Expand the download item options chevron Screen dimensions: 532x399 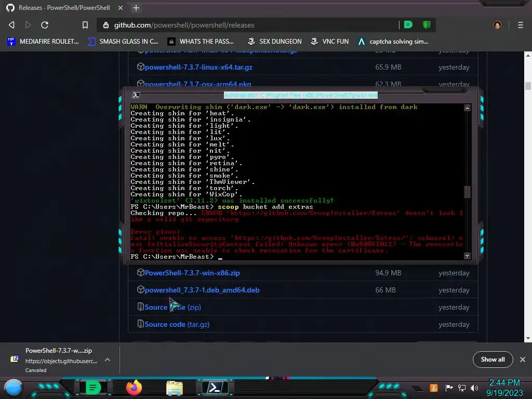point(108,360)
